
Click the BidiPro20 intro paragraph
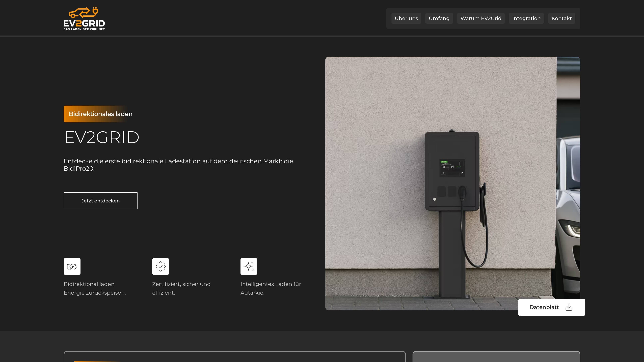click(178, 165)
